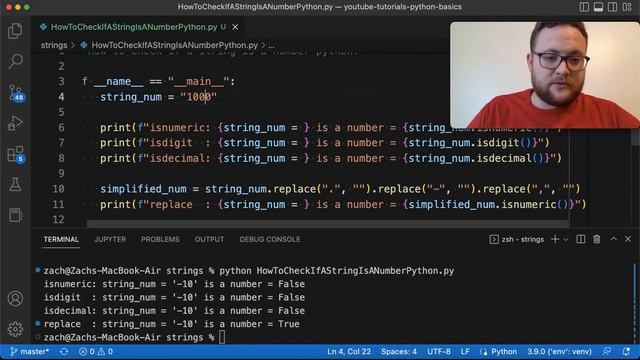Screen dimensions: 640x360
Task: Synchronize changes via status bar sync icon
Action: (x=64, y=351)
